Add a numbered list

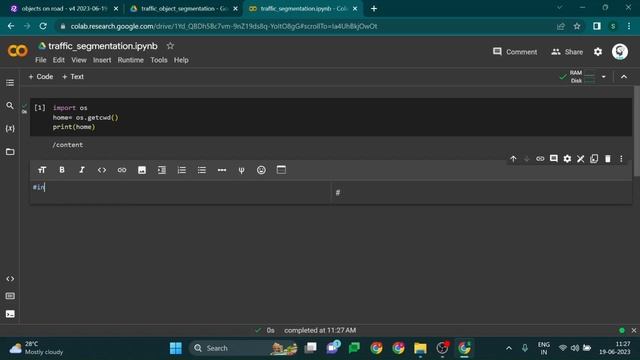pos(182,170)
